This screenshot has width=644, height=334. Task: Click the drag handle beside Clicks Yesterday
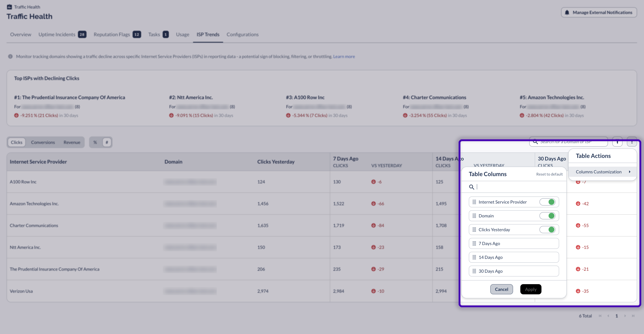tap(474, 230)
